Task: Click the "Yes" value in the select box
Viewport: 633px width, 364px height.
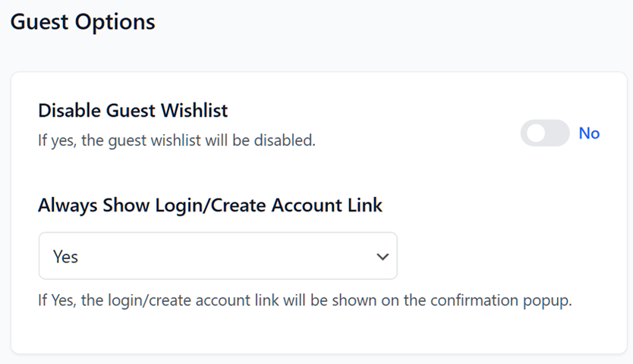Action: (66, 257)
